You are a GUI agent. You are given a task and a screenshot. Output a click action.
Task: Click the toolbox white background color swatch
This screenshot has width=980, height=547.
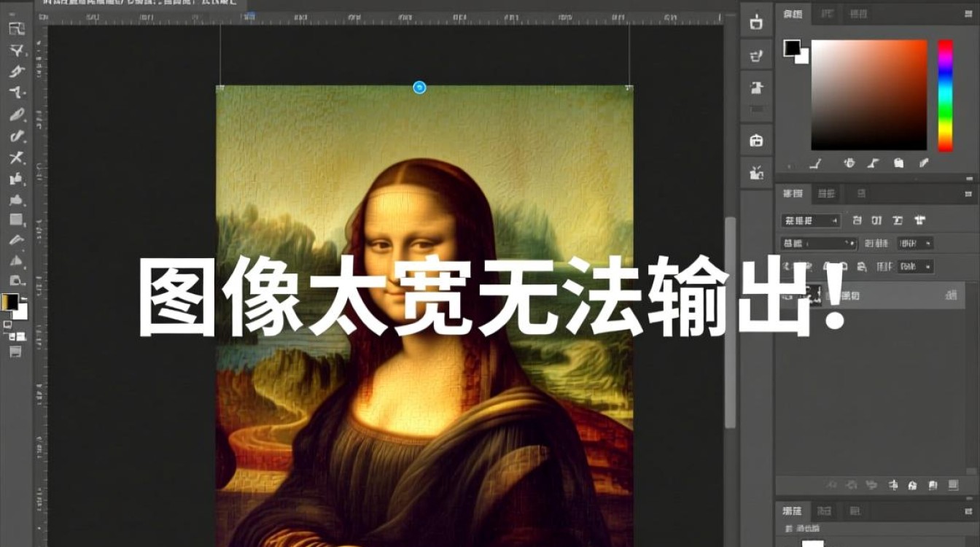coord(22,311)
